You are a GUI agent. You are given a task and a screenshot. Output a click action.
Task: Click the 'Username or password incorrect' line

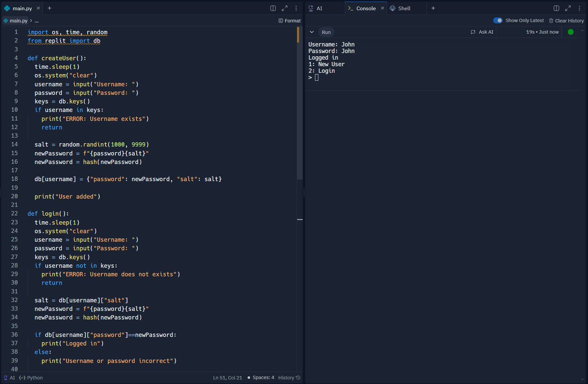[x=109, y=360]
